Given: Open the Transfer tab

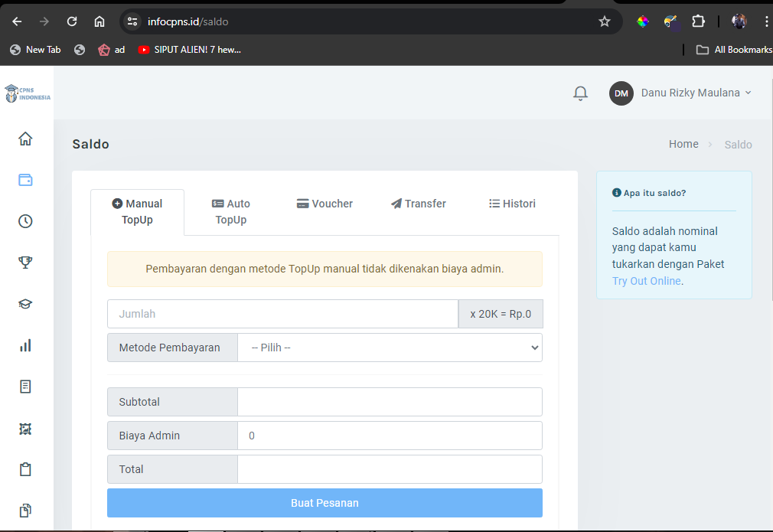Looking at the screenshot, I should point(418,204).
